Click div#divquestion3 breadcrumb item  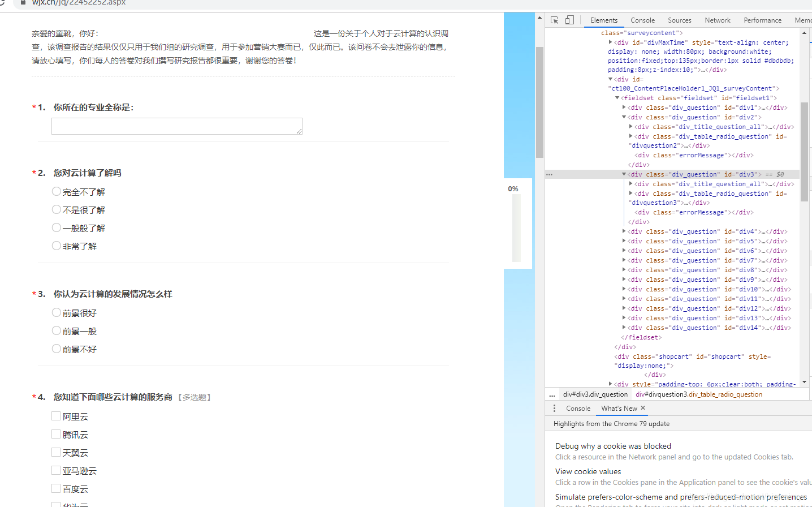(699, 394)
